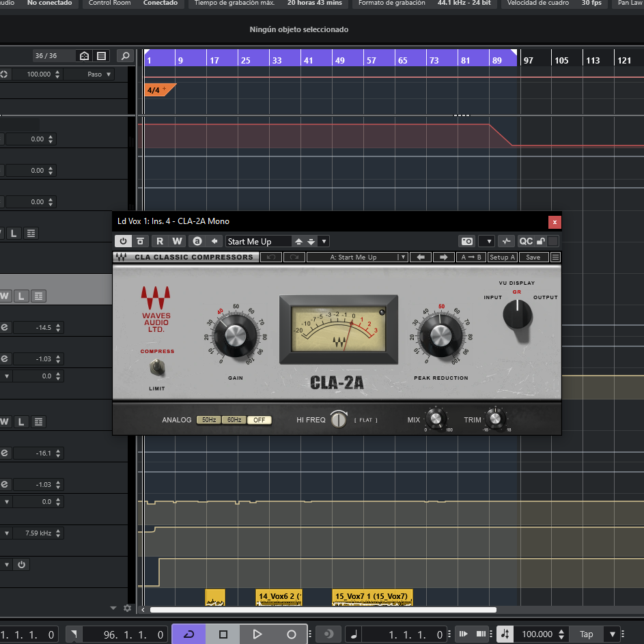Go to previous Waves preset arrow
This screenshot has height=644, width=644.
point(421,257)
